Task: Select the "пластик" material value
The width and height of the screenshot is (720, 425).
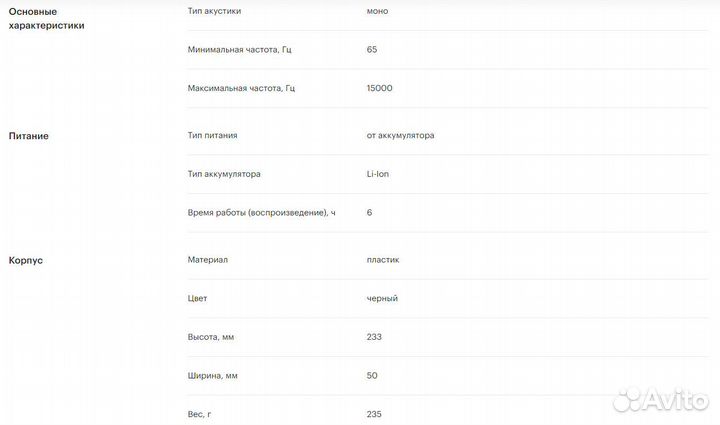Action: click(x=383, y=259)
